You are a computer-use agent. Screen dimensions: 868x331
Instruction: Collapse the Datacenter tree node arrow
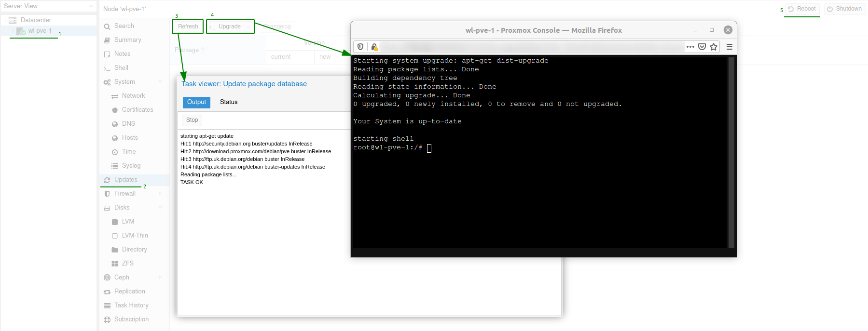tap(5, 20)
